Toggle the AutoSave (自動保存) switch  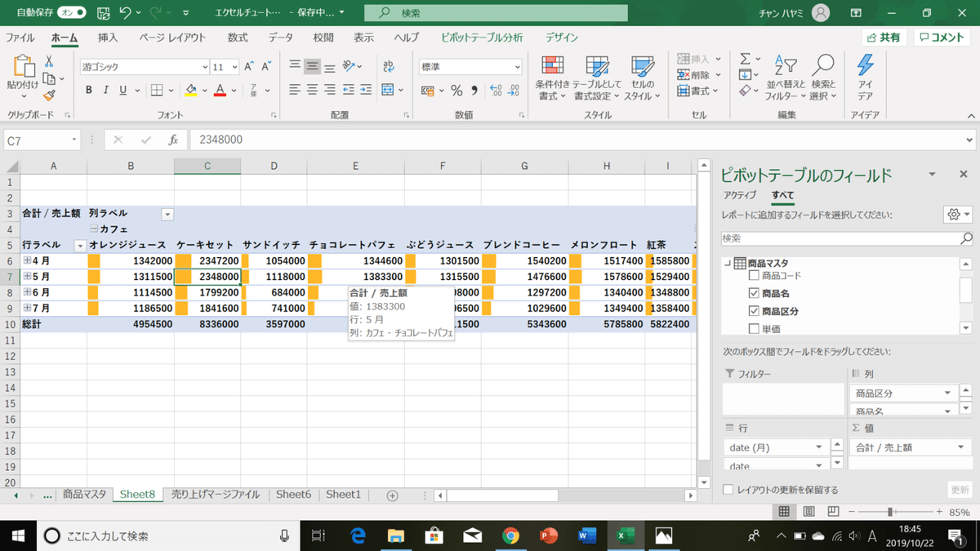[x=72, y=13]
